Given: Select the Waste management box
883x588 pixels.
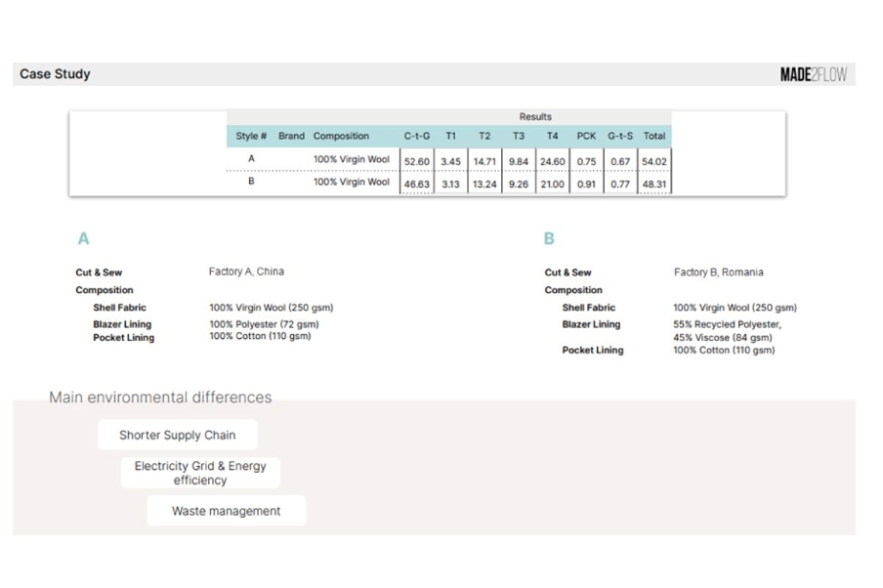Looking at the screenshot, I should 226,511.
